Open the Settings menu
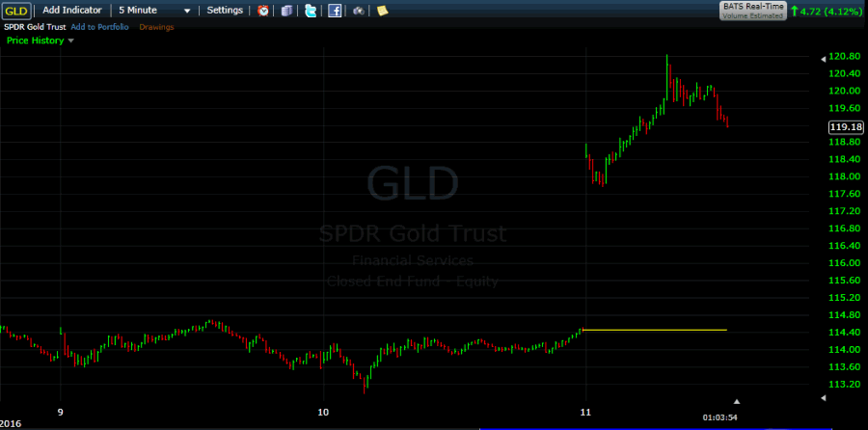The height and width of the screenshot is (430, 868). tap(225, 10)
